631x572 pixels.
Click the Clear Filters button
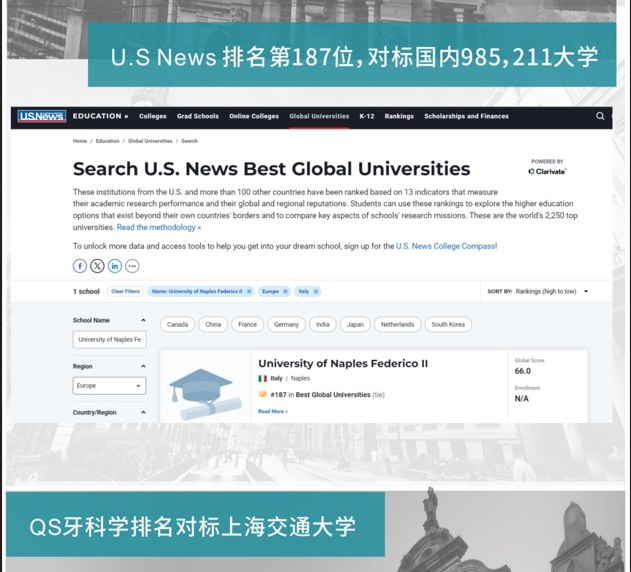click(125, 291)
